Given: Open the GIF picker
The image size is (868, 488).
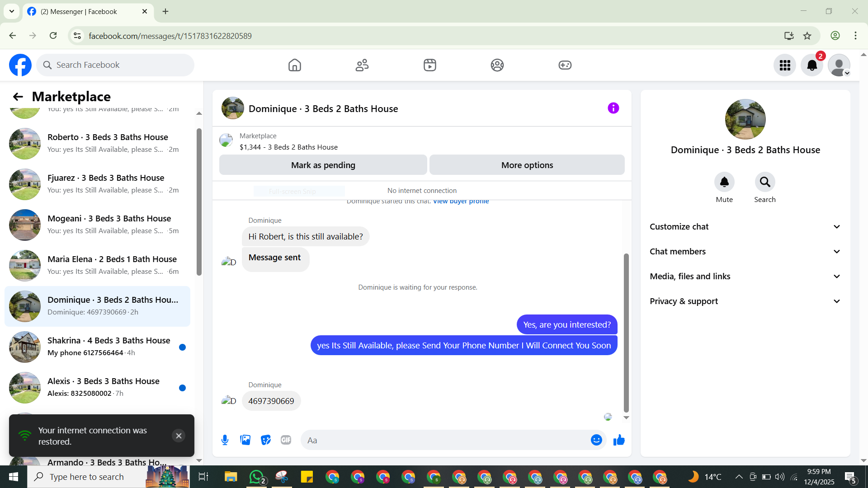Looking at the screenshot, I should click(286, 440).
